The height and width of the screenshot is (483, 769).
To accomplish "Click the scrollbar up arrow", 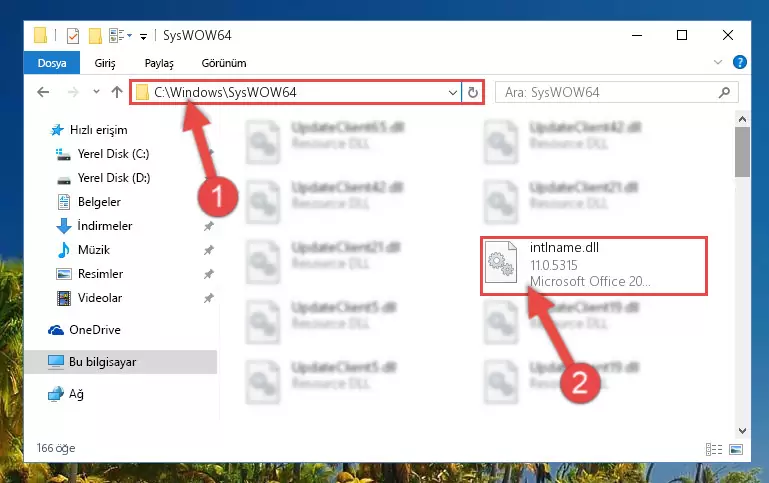I will click(742, 119).
